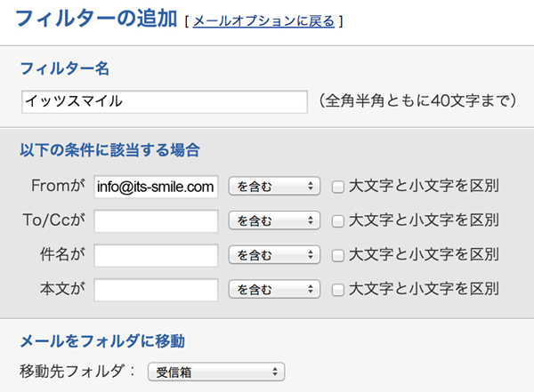Check the 件名 row case-sensitive checkbox
Image resolution: width=534 pixels, height=392 pixels.
[337, 256]
